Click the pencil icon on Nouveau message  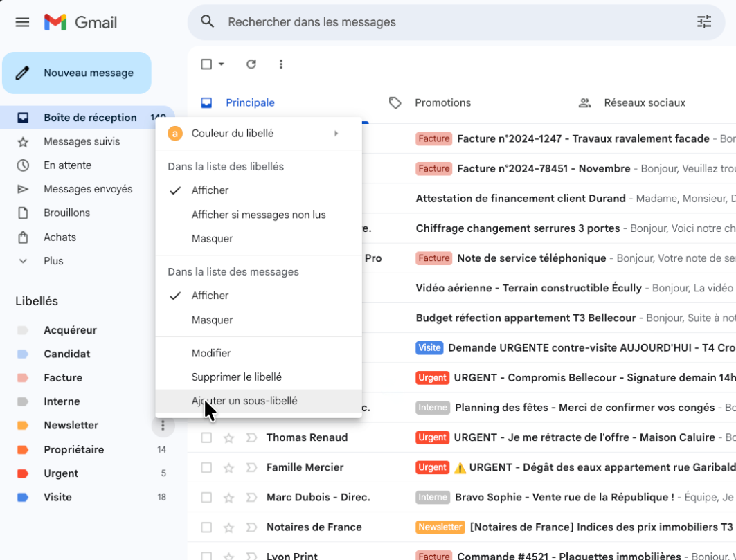point(23,73)
